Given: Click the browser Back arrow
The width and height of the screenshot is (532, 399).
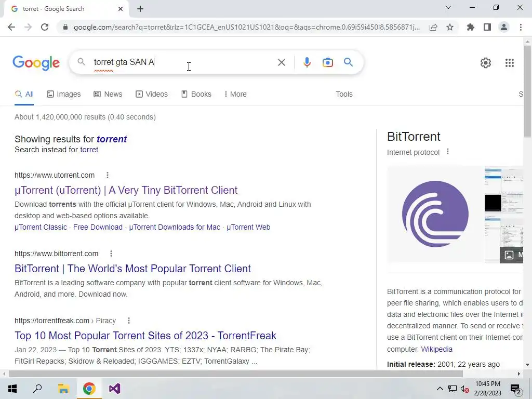Looking at the screenshot, I should [x=11, y=27].
